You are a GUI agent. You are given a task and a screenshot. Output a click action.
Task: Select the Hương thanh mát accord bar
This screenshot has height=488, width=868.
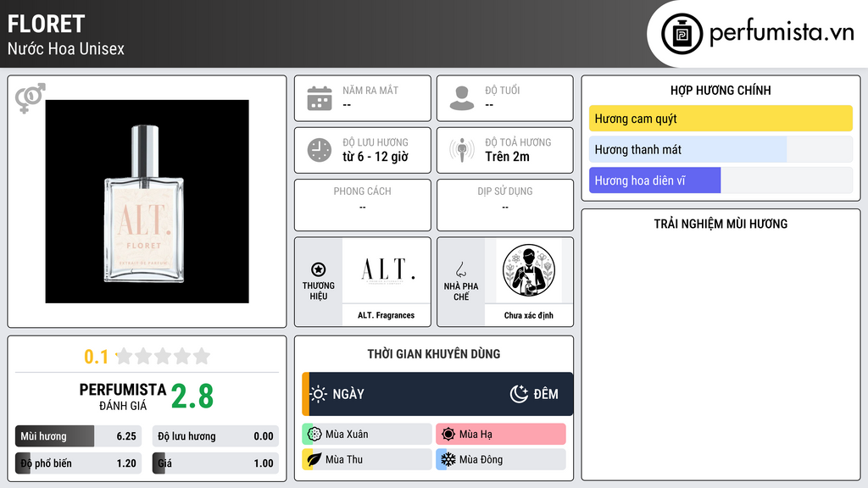click(721, 149)
